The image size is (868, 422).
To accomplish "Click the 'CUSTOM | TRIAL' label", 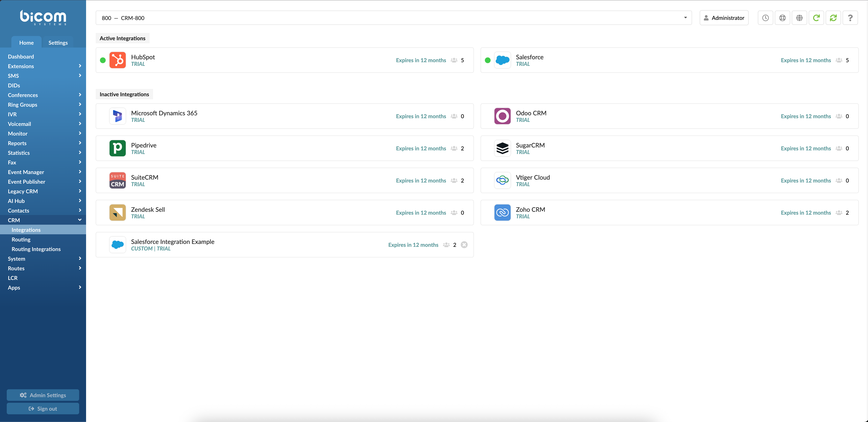I will click(x=151, y=249).
